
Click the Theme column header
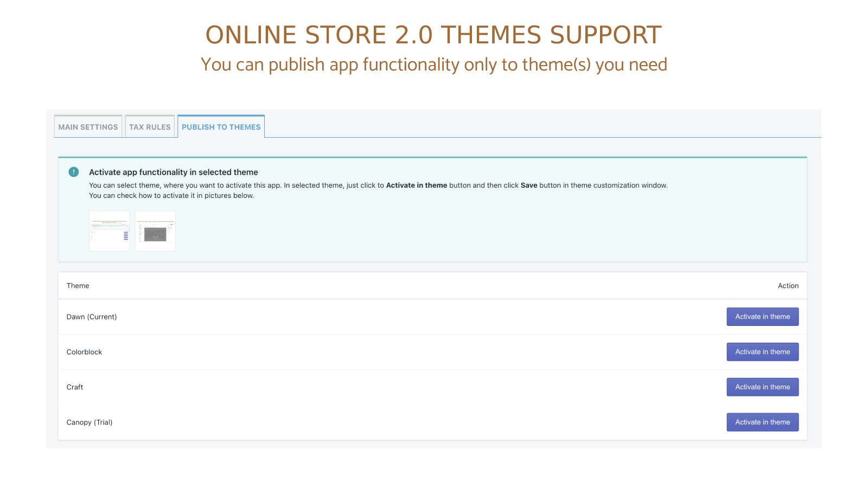pos(78,285)
